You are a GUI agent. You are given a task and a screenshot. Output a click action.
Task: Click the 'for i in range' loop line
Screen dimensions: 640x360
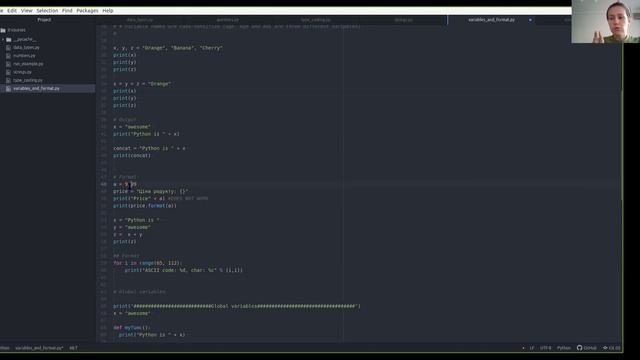[148, 263]
